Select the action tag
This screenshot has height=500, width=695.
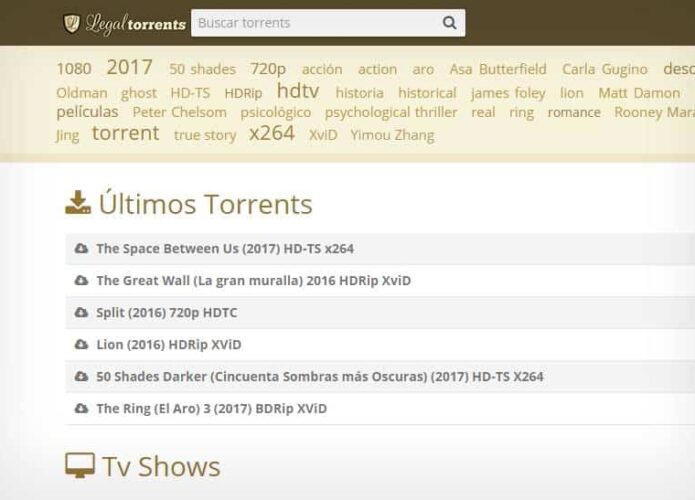coord(378,69)
